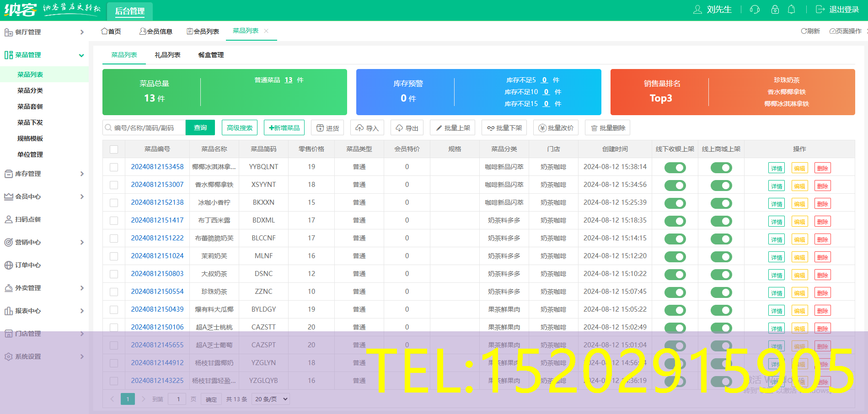
Task: Expand the 会员中心 menu chevron
Action: 82,196
